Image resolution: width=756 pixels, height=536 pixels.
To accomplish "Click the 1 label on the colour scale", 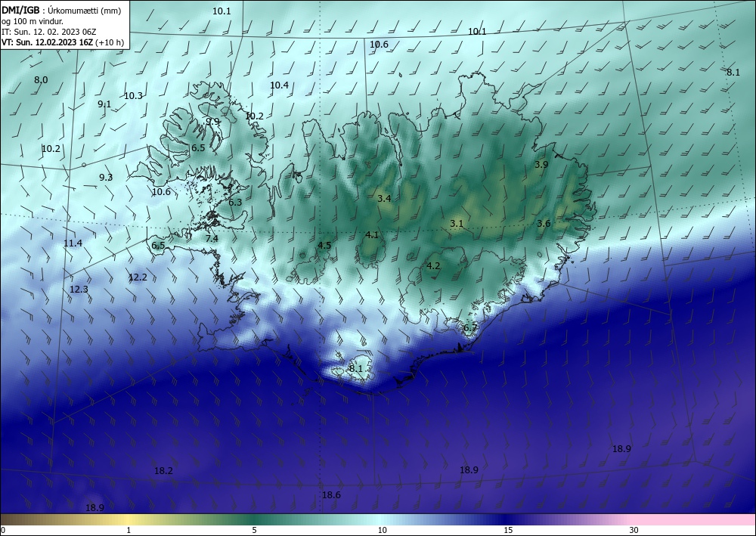I will tap(129, 531).
